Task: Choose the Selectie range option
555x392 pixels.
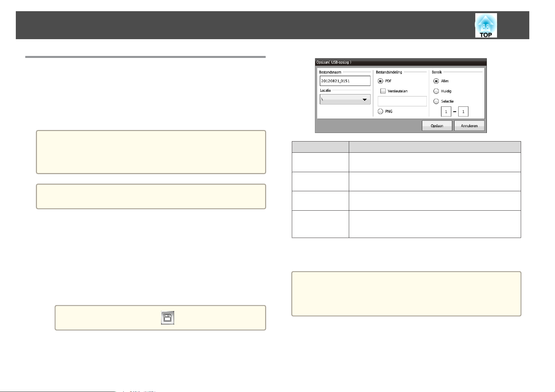Action: point(436,101)
